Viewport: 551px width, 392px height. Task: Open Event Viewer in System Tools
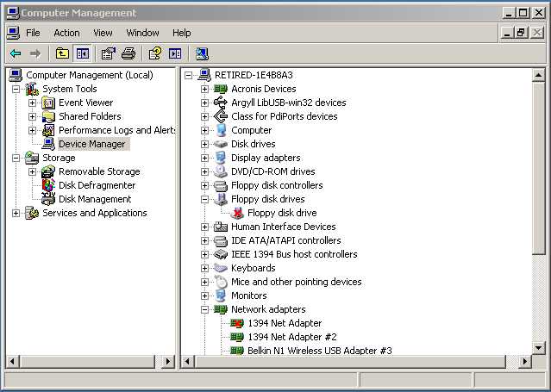click(85, 103)
